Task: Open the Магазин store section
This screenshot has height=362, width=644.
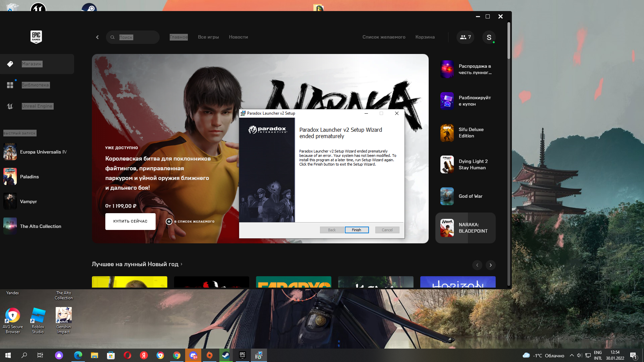Action: point(37,64)
